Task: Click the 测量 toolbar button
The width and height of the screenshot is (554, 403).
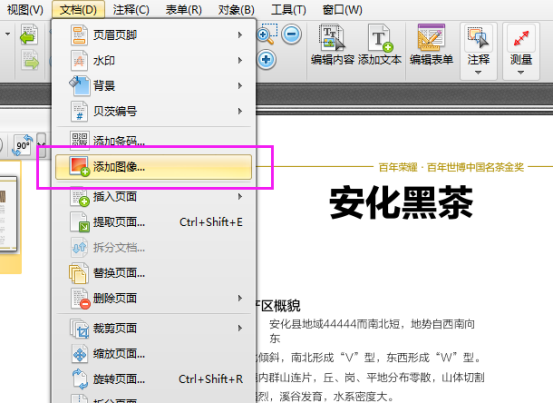Action: 521,46
